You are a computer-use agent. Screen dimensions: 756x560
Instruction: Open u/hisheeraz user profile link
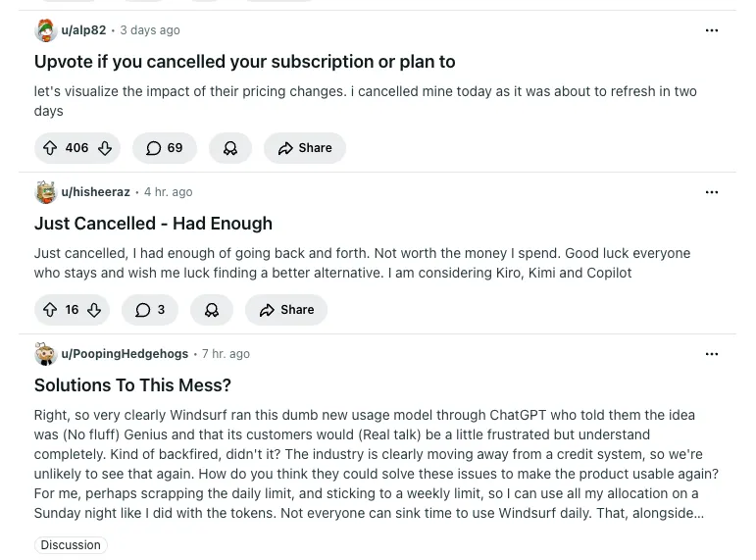[x=95, y=192]
